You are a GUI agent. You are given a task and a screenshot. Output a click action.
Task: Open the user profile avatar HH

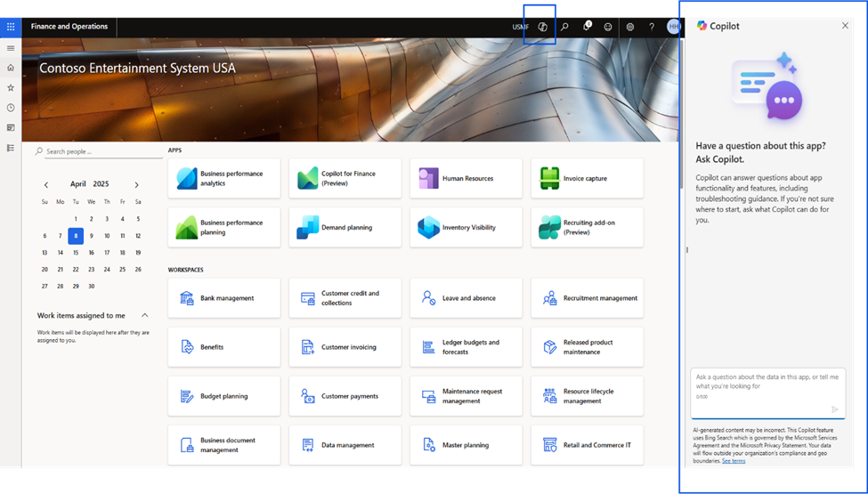pyautogui.click(x=673, y=27)
